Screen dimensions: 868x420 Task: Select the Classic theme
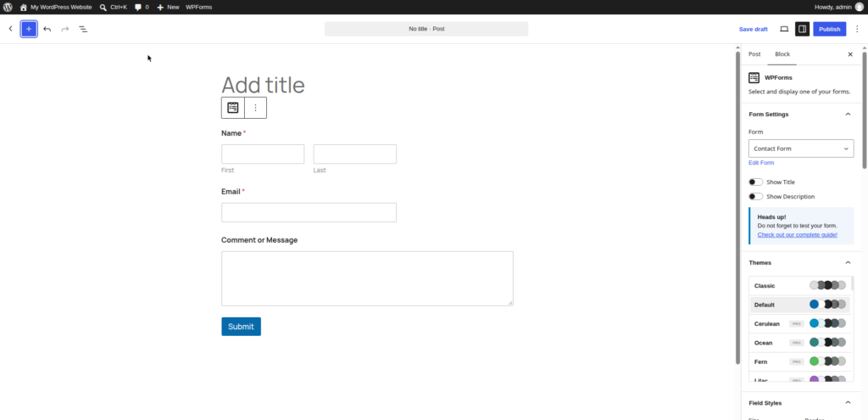pos(800,285)
